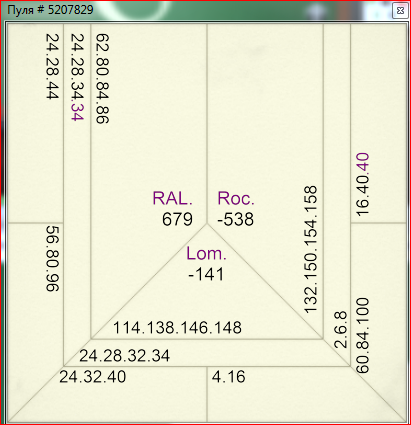Click the RAL. player name
The width and height of the screenshot is (411, 425).
pyautogui.click(x=172, y=198)
